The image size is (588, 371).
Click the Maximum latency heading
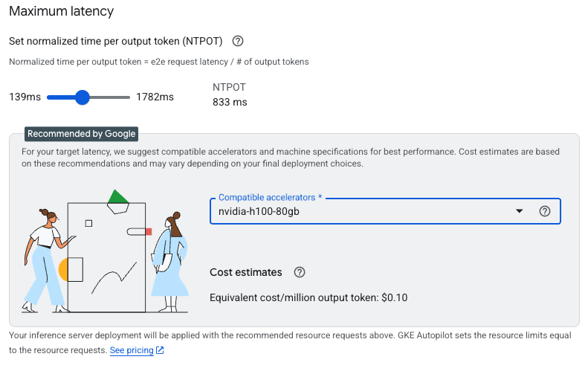pyautogui.click(x=61, y=11)
